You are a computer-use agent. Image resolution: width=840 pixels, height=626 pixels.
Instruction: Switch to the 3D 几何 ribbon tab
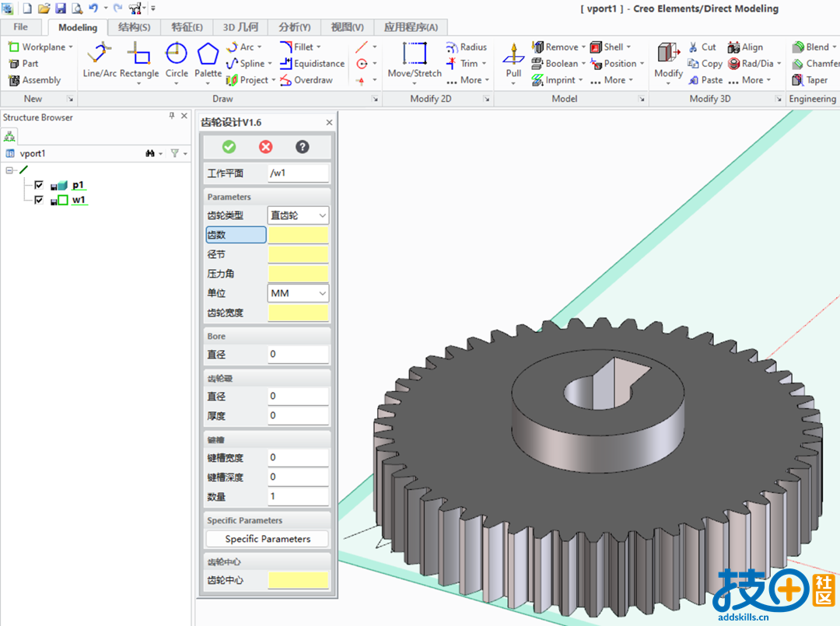[x=240, y=27]
